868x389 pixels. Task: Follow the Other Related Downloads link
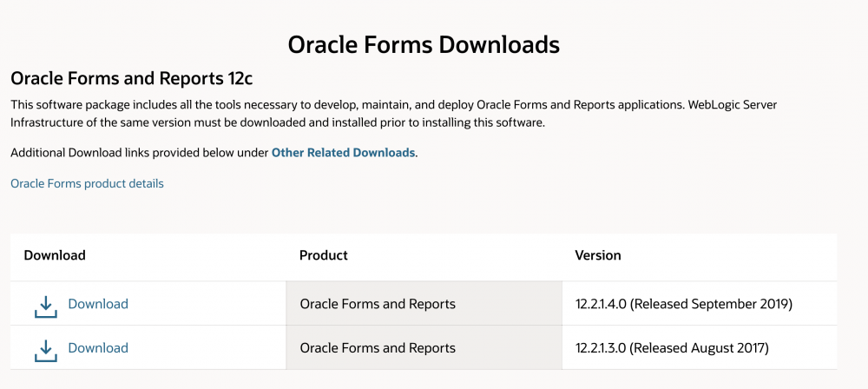point(343,152)
